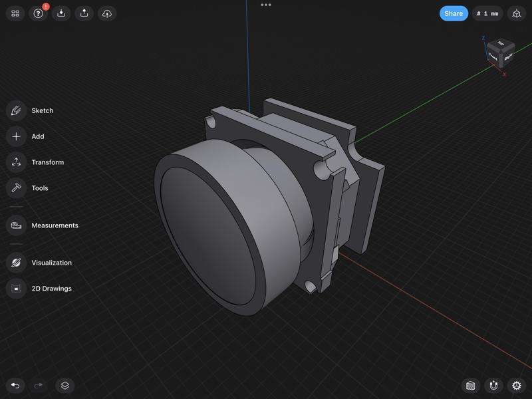Image resolution: width=532 pixels, height=399 pixels.
Task: Open the Transform menu
Action: [17, 162]
